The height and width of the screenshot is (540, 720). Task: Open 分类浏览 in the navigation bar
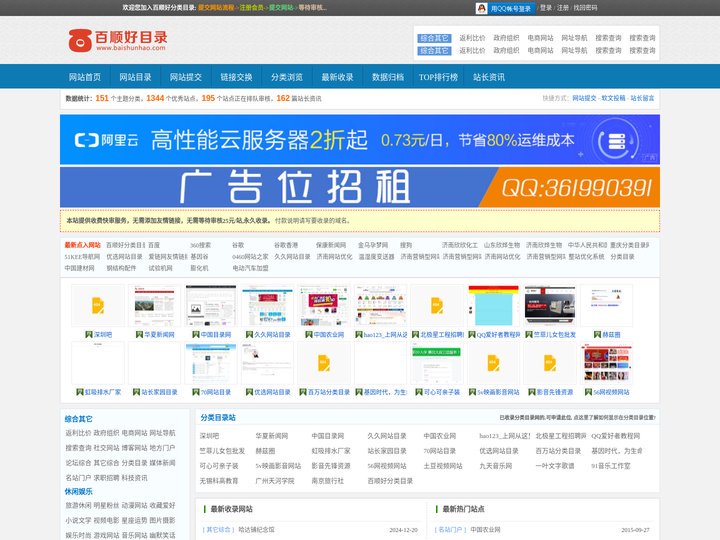[x=287, y=77]
